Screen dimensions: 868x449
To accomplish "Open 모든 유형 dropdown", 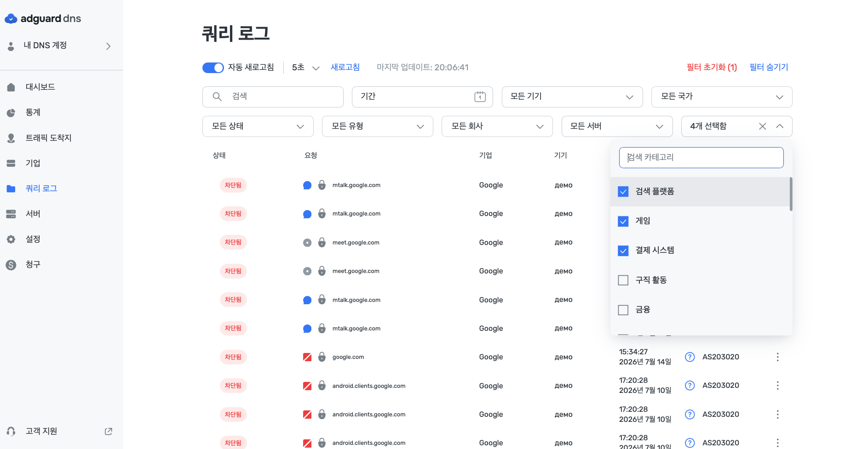I will [377, 126].
